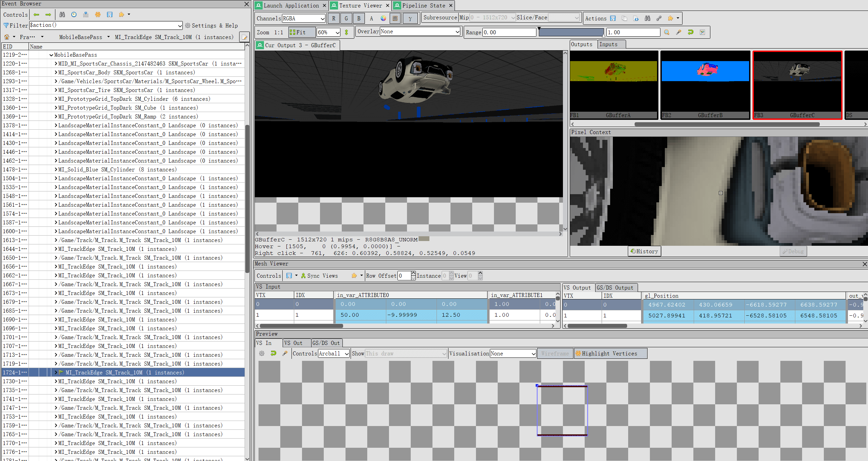Open the Overlay dropdown set to None

(x=420, y=32)
